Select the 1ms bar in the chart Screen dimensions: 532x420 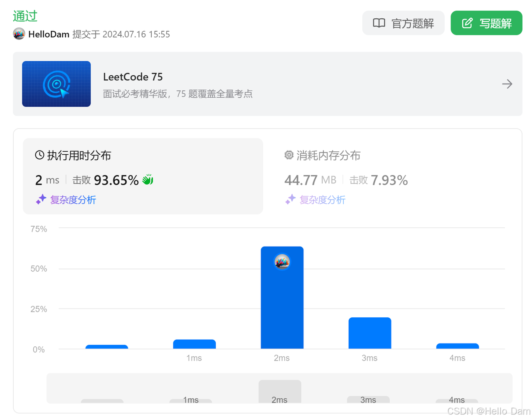(195, 344)
